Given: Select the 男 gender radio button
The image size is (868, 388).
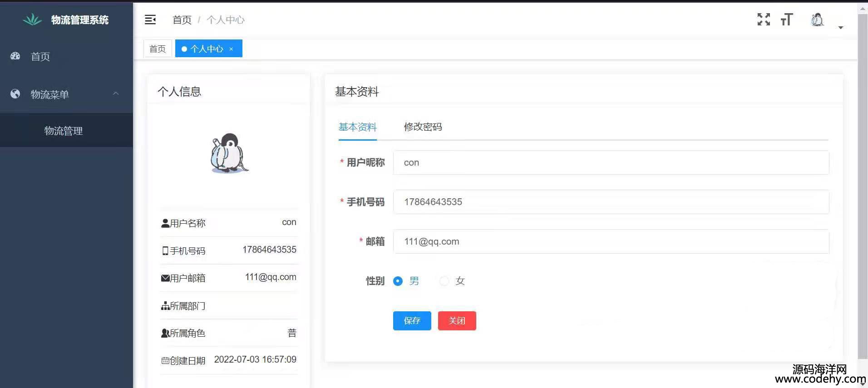Looking at the screenshot, I should pos(398,281).
